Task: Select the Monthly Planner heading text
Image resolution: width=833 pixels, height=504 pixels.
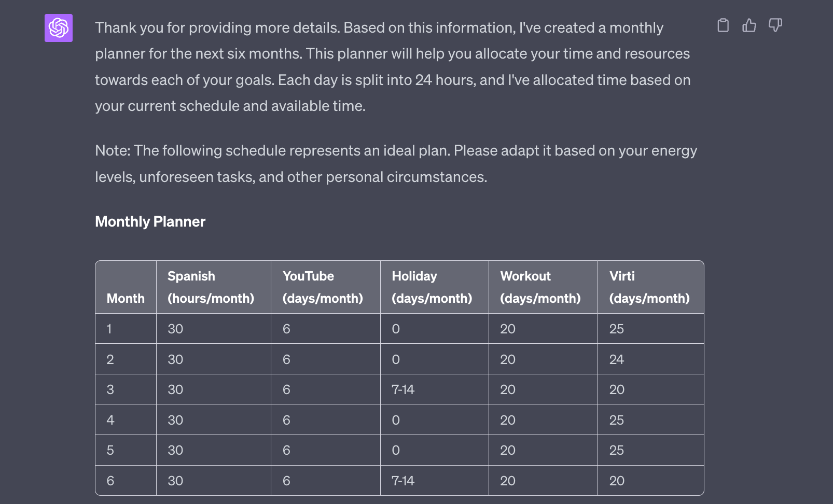Action: point(150,221)
